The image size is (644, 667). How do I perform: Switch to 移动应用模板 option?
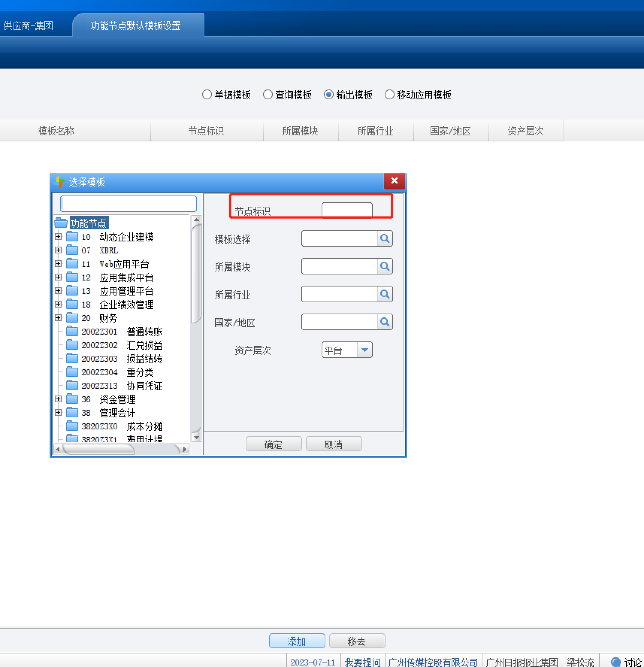coord(390,95)
